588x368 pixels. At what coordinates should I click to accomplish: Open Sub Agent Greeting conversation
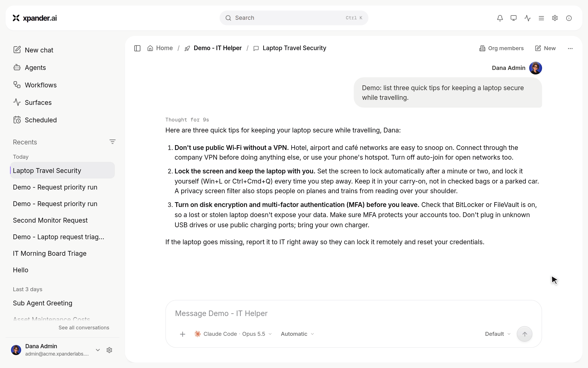(x=62, y=303)
